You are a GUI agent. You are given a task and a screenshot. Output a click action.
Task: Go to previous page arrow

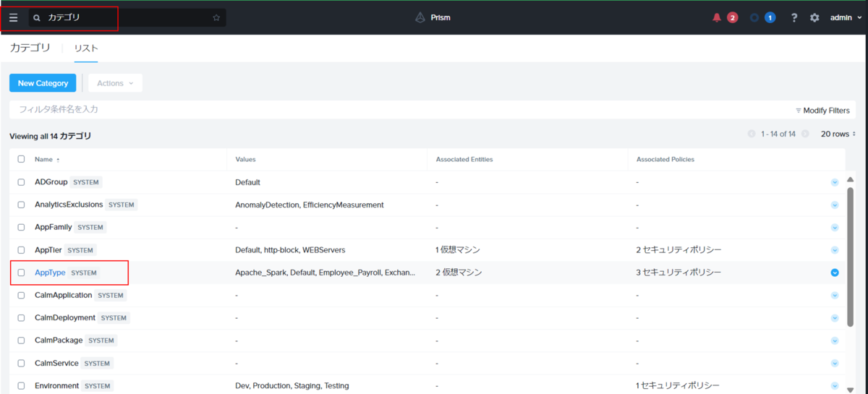tap(752, 134)
